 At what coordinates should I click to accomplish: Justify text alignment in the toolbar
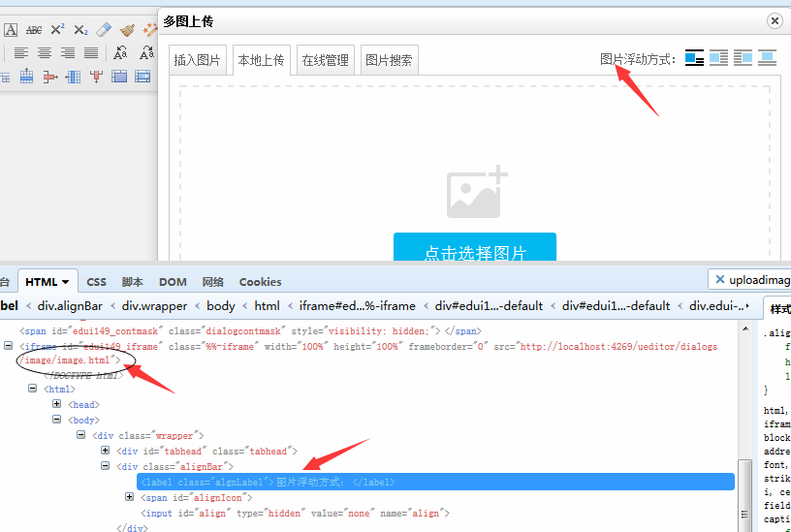[91, 52]
